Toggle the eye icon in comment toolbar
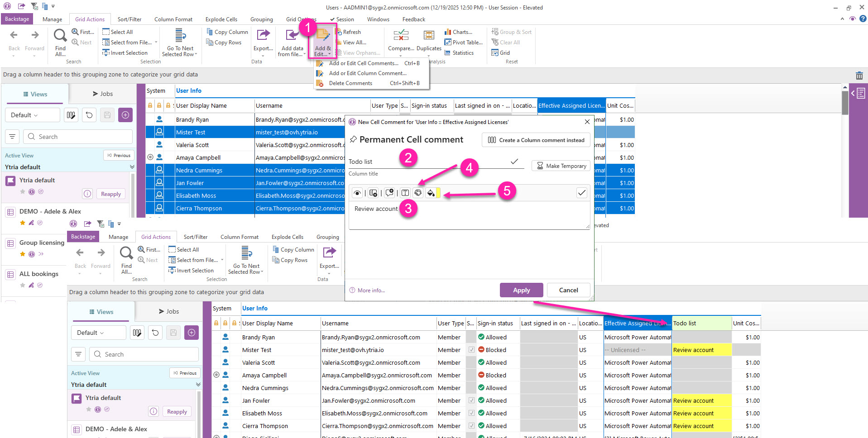 point(357,193)
